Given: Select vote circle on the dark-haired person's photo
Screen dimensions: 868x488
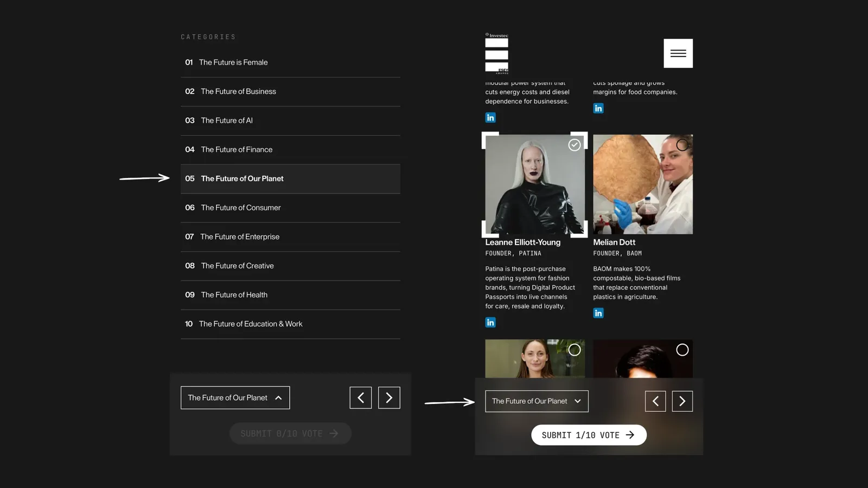Looking at the screenshot, I should click(x=682, y=350).
